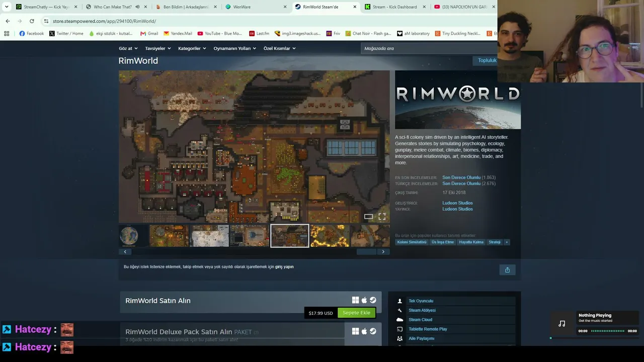Click the giriş yapın sign-in link
This screenshot has width=644, height=362.
coord(284,267)
